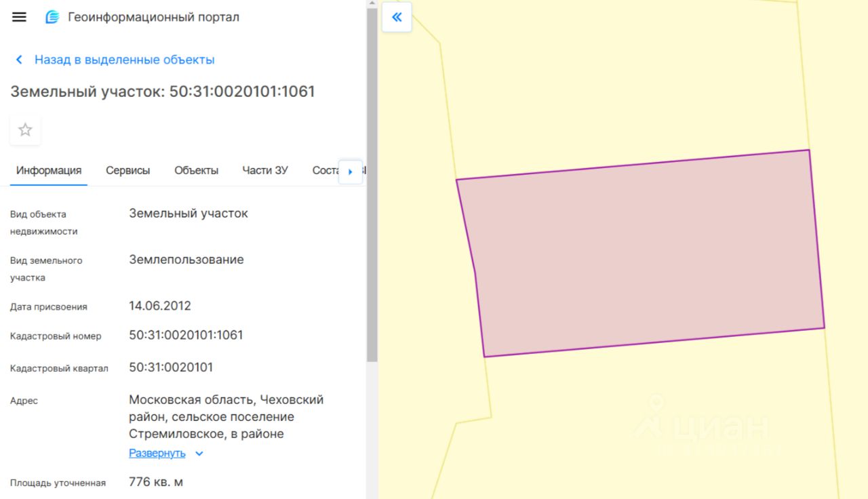Open the partially hidden Состав tab
This screenshot has height=499, width=868.
coord(325,170)
